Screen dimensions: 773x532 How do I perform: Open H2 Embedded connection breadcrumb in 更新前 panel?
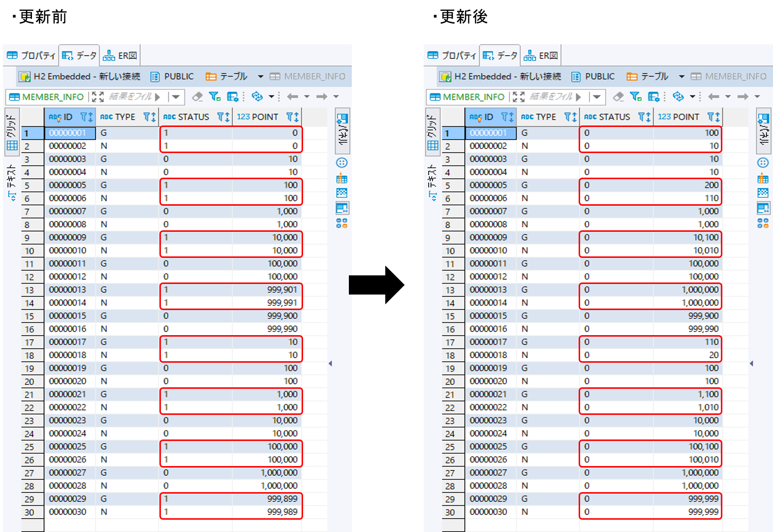[x=80, y=77]
